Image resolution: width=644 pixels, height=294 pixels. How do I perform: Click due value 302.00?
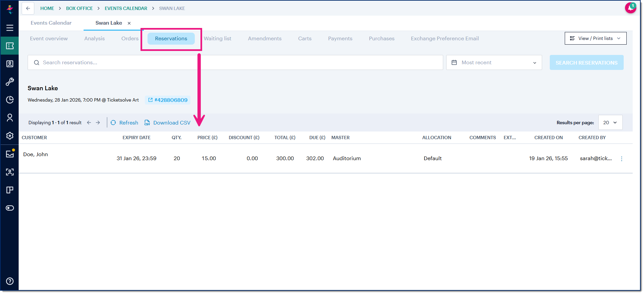[x=315, y=158]
